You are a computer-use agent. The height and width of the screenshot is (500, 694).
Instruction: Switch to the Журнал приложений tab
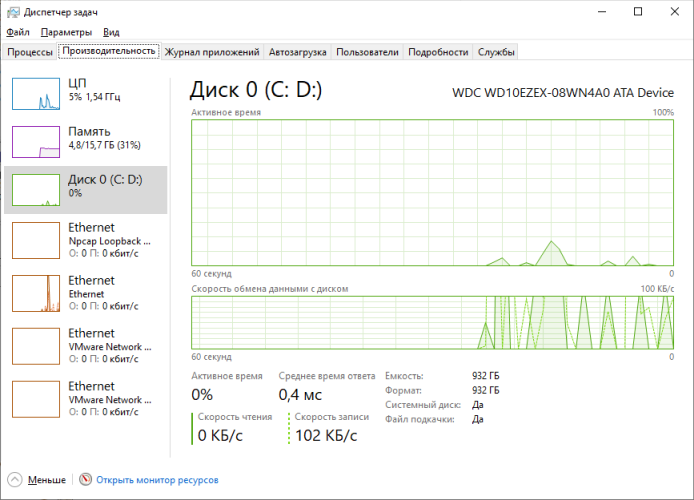(x=212, y=52)
